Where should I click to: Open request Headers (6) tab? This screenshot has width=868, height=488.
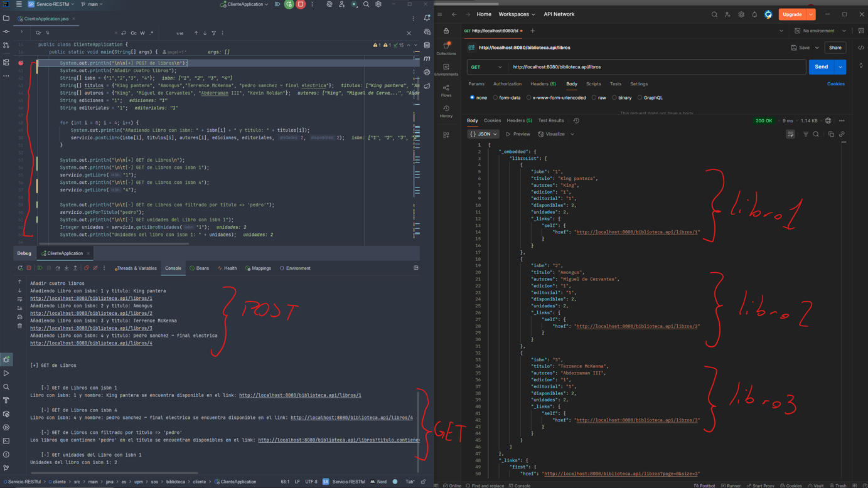pyautogui.click(x=543, y=84)
